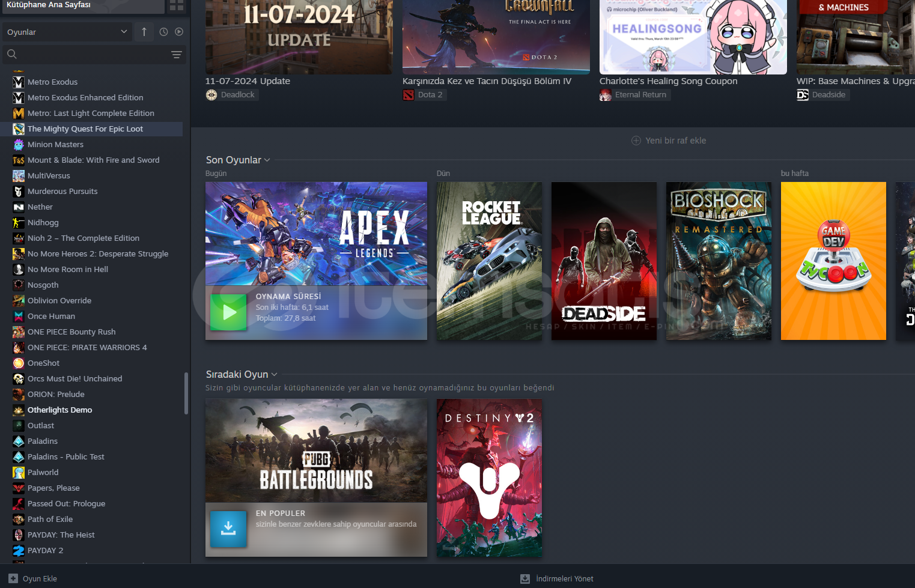Image resolution: width=915 pixels, height=588 pixels.
Task: Expand the Sıradaki Oyun shelf menu
Action: [274, 374]
